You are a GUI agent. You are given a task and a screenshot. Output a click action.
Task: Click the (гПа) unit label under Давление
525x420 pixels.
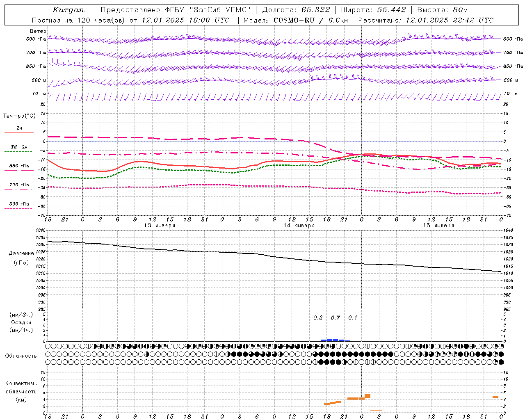[x=21, y=263]
